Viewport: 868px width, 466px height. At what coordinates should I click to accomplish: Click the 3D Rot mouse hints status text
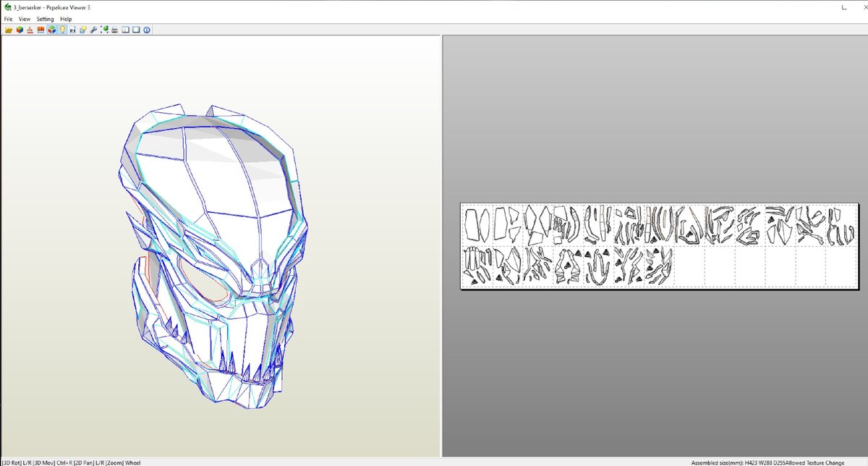[70, 462]
